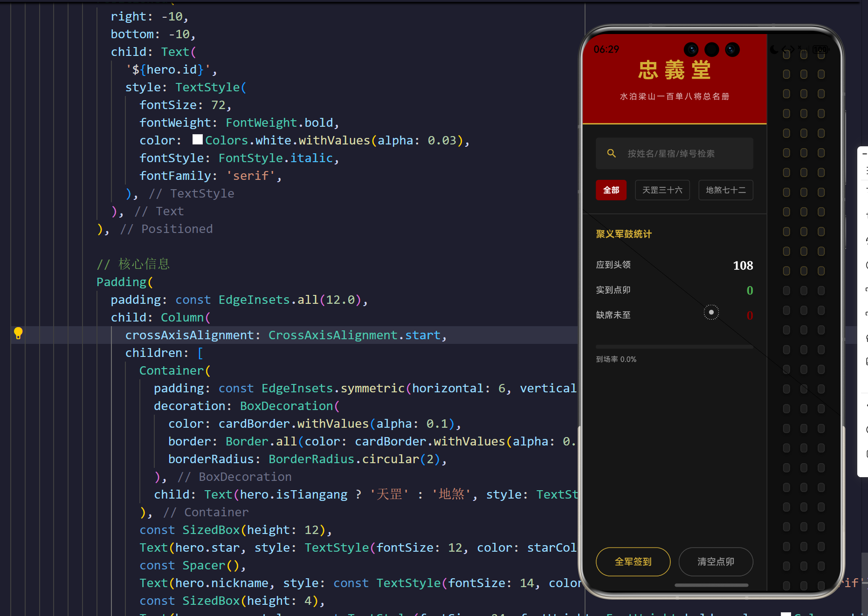
Task: Click the '// Container' closing comment
Action: [206, 513]
